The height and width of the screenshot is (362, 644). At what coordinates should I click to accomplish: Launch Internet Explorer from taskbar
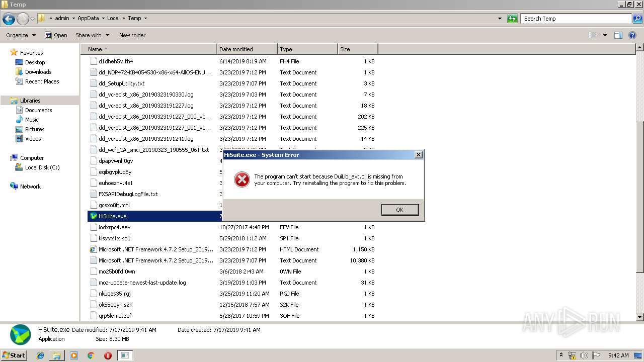coord(41,355)
